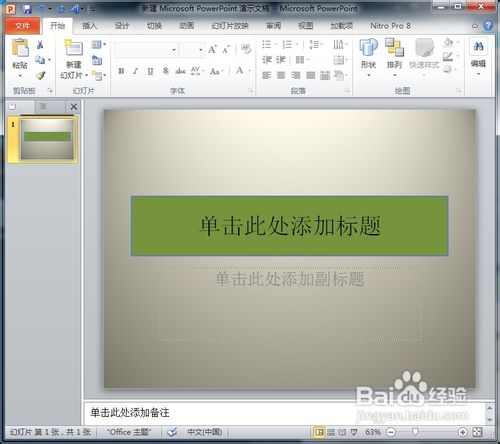
Task: Toggle Italic formatting
Action: tap(135, 71)
